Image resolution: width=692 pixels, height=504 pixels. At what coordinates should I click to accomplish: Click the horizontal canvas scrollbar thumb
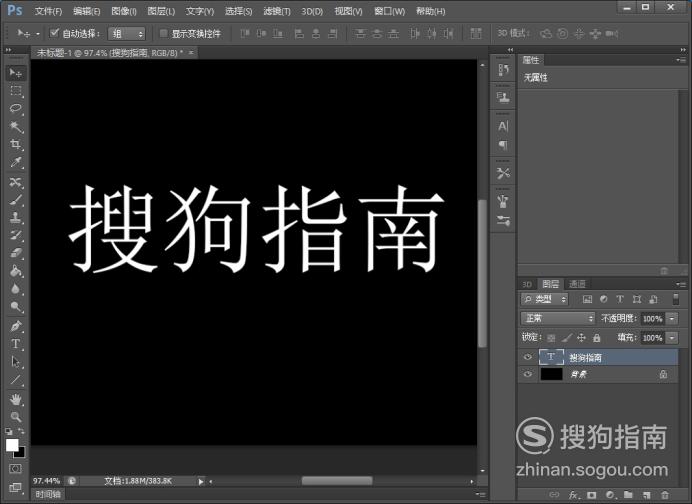(337, 481)
